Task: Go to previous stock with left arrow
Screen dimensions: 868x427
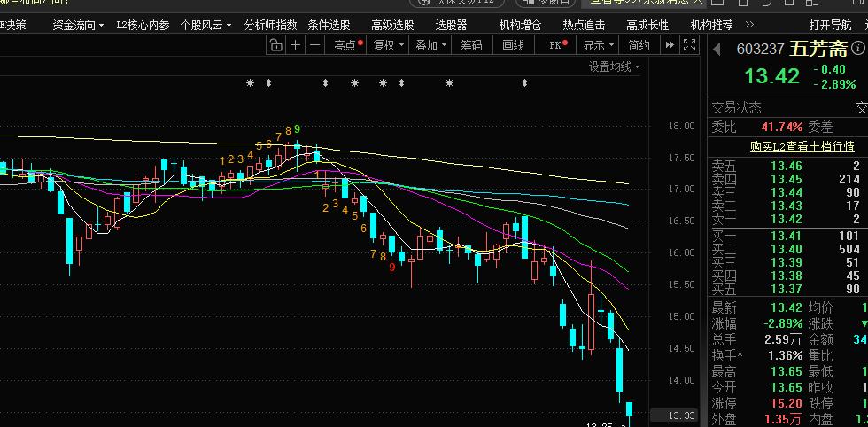Action: point(717,50)
